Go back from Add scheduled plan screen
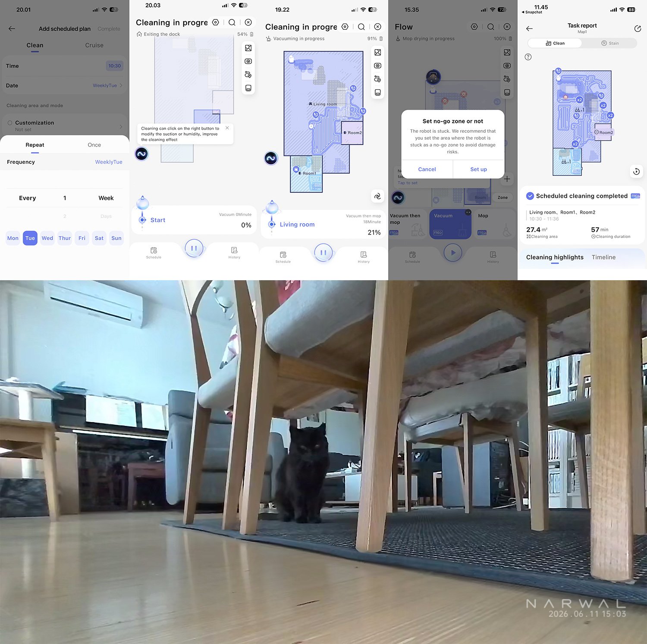Image resolution: width=647 pixels, height=644 pixels. pos(12,28)
